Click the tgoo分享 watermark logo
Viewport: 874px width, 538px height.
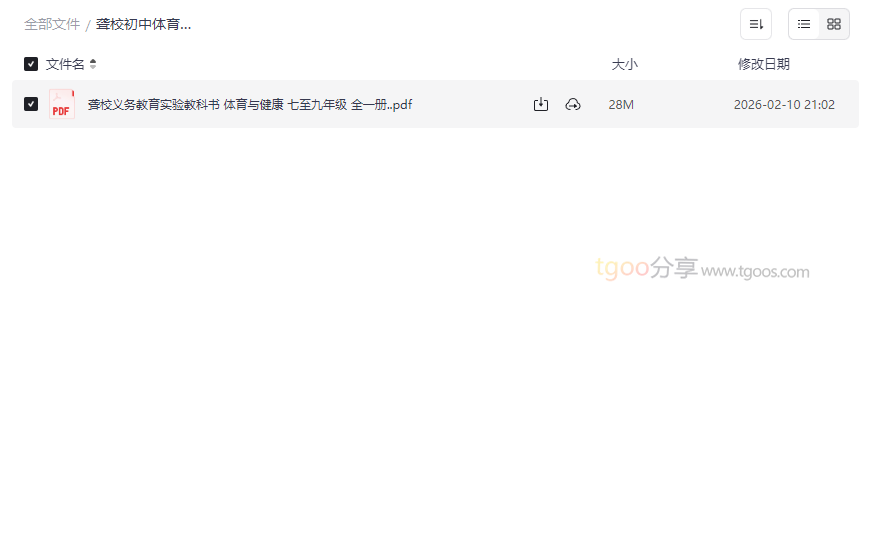click(x=647, y=268)
